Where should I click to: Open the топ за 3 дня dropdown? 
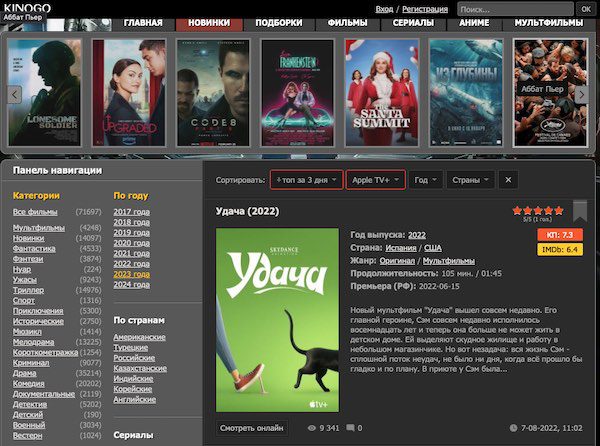pyautogui.click(x=307, y=180)
